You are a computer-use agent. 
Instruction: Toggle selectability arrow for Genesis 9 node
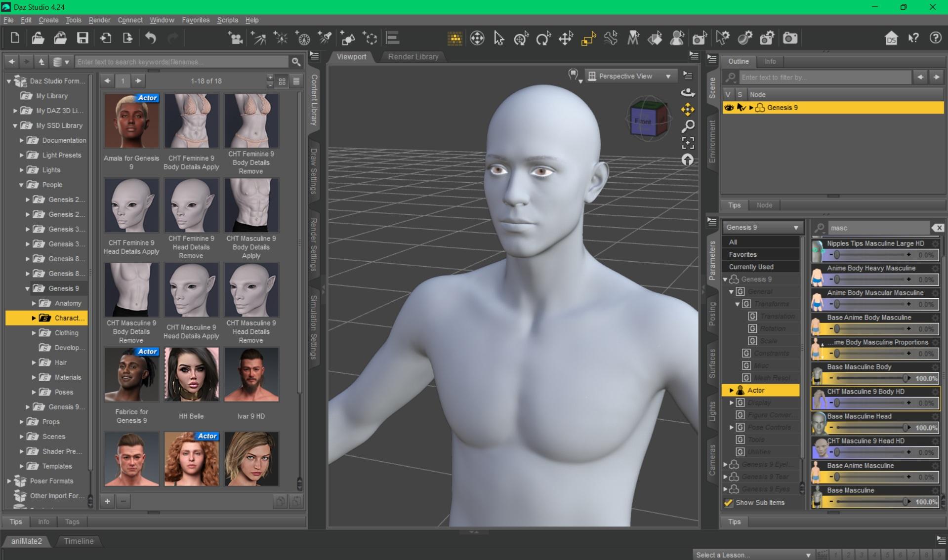point(741,108)
